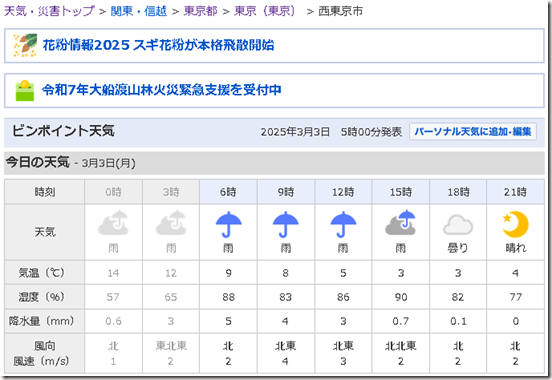Click the green donation box icon
This screenshot has height=380, width=552.
click(25, 91)
